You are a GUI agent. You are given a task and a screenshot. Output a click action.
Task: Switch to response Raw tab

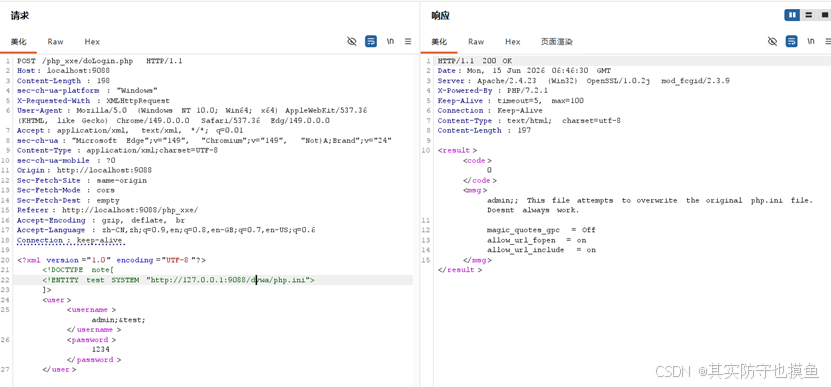pyautogui.click(x=476, y=42)
